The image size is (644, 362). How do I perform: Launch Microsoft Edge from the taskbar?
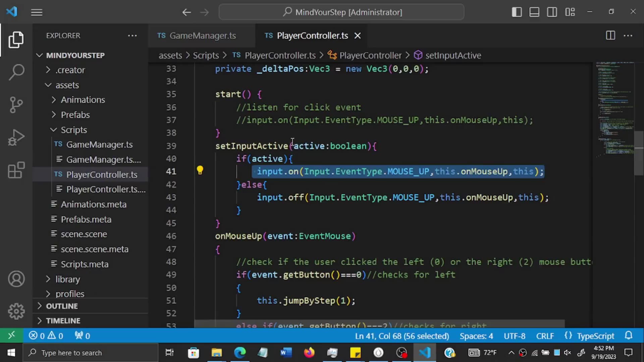(x=240, y=353)
